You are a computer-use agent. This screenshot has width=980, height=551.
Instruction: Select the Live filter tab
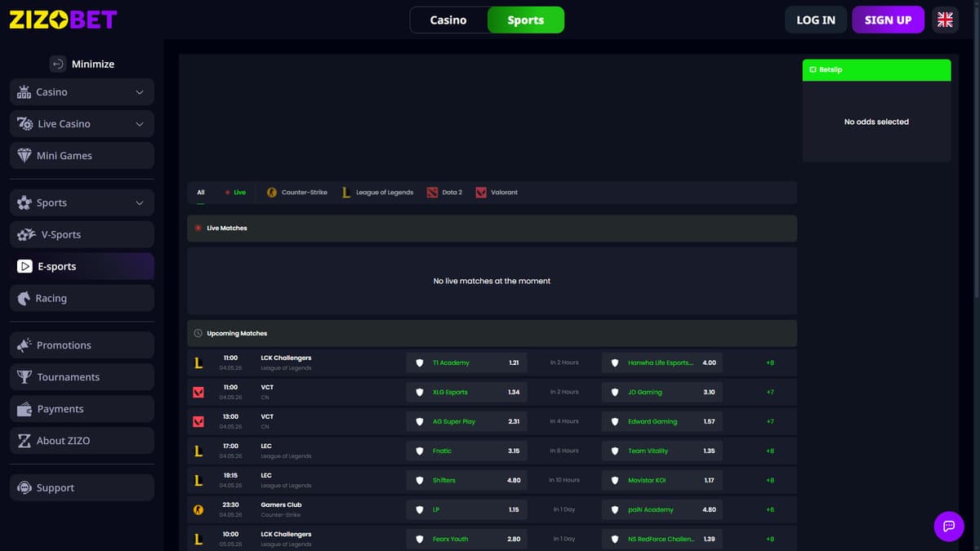pyautogui.click(x=234, y=193)
